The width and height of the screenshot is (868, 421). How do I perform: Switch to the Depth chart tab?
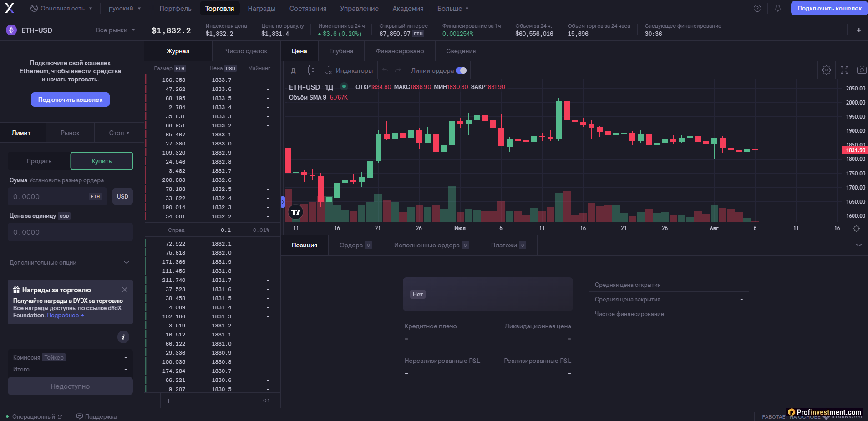[x=341, y=51]
